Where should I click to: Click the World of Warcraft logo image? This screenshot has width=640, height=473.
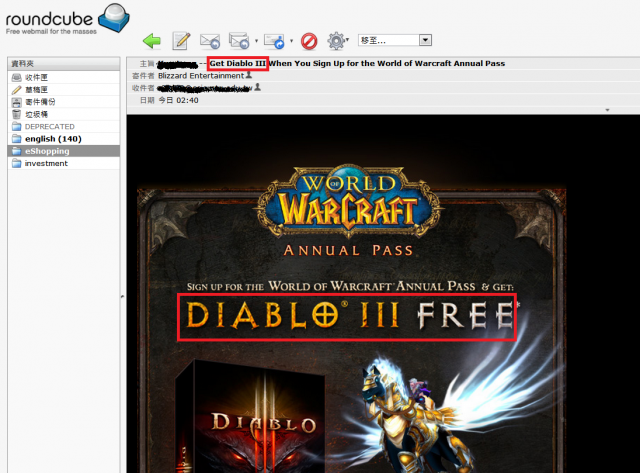[349, 201]
